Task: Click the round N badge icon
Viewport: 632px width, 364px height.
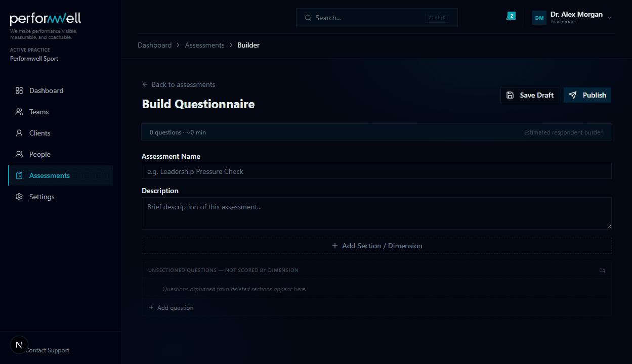Action: (19, 345)
